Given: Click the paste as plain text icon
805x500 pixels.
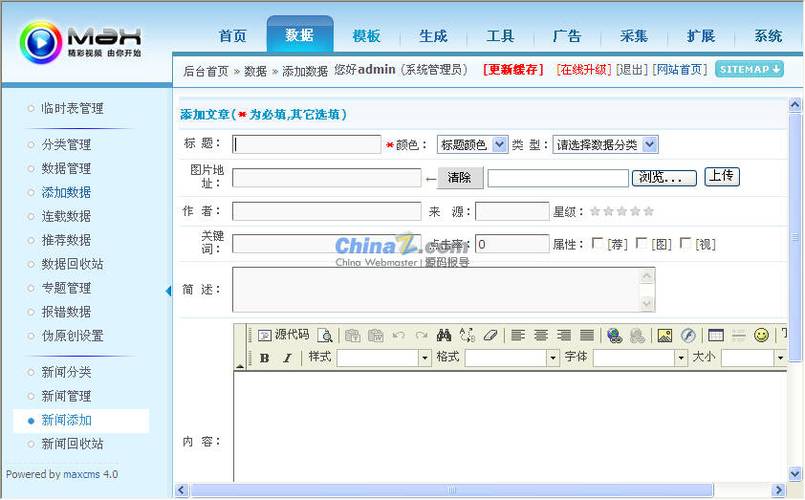Looking at the screenshot, I should [353, 335].
